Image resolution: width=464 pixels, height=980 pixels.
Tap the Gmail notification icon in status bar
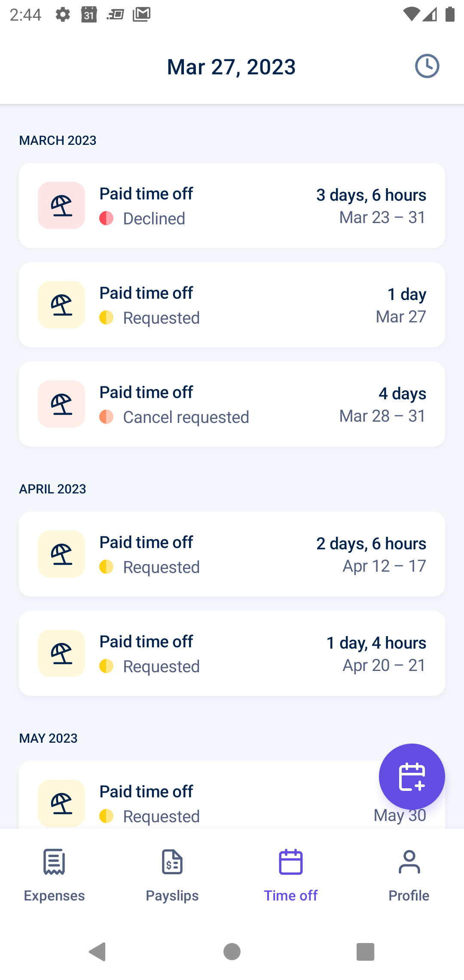[x=141, y=15]
